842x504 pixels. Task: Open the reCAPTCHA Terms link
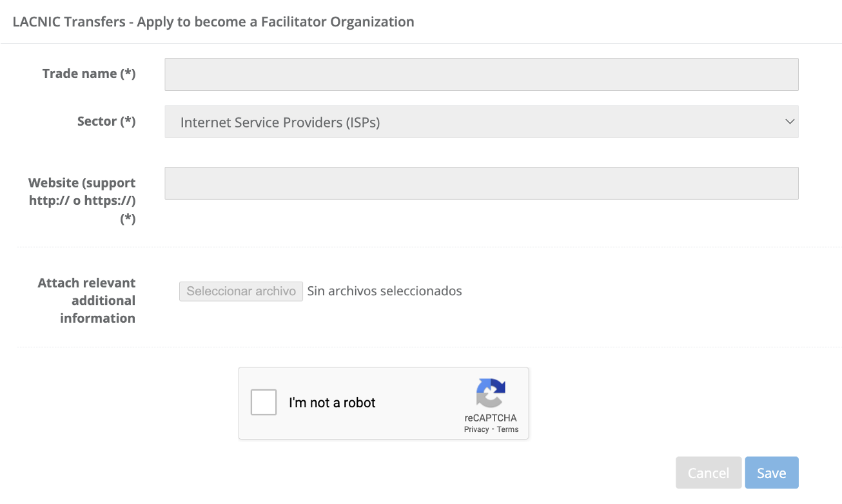[x=507, y=429]
